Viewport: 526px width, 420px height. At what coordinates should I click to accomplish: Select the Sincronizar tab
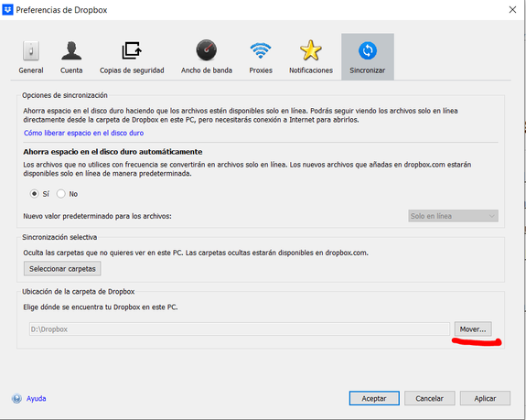(368, 57)
